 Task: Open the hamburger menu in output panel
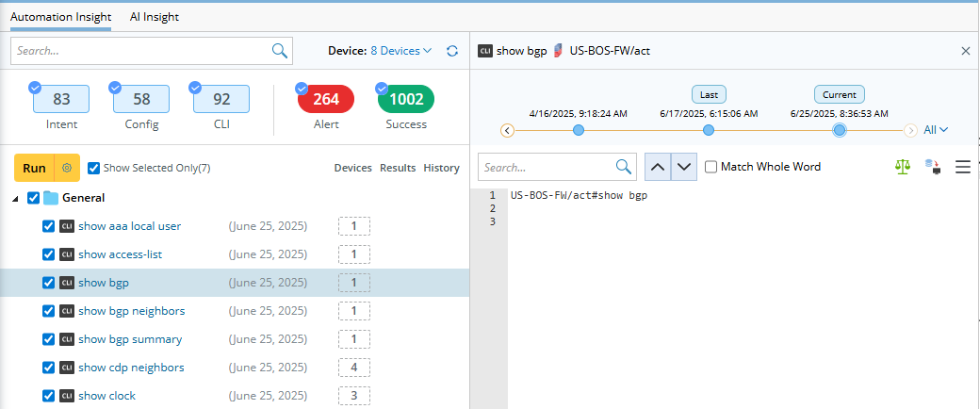tap(962, 167)
